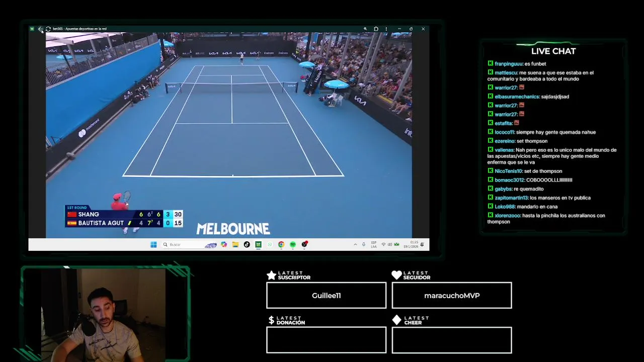This screenshot has height=362, width=644.
Task: Select the green bet365 app on taskbar
Action: tap(258, 245)
